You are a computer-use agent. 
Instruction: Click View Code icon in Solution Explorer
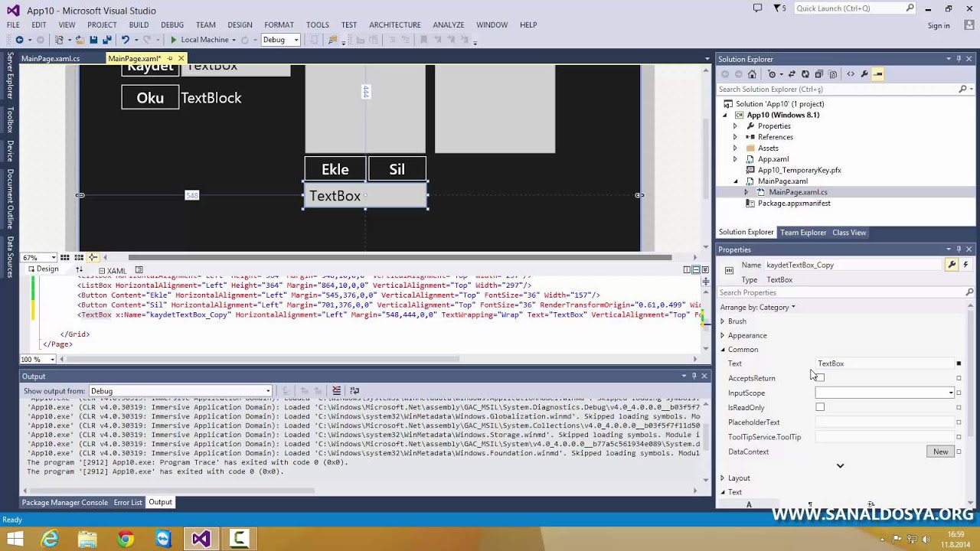851,74
